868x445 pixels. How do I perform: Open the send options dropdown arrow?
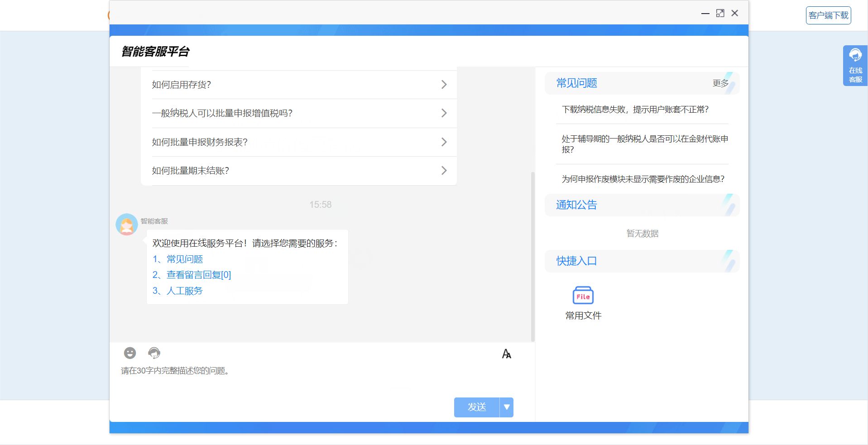pyautogui.click(x=507, y=407)
